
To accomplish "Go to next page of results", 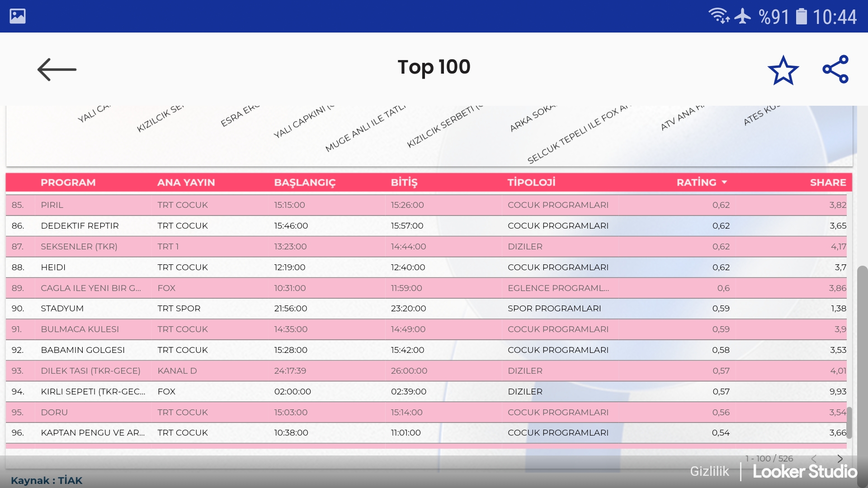I will pos(840,459).
